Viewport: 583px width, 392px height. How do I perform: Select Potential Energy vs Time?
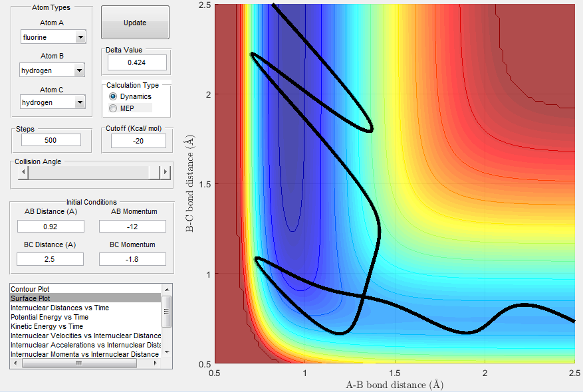coord(86,317)
